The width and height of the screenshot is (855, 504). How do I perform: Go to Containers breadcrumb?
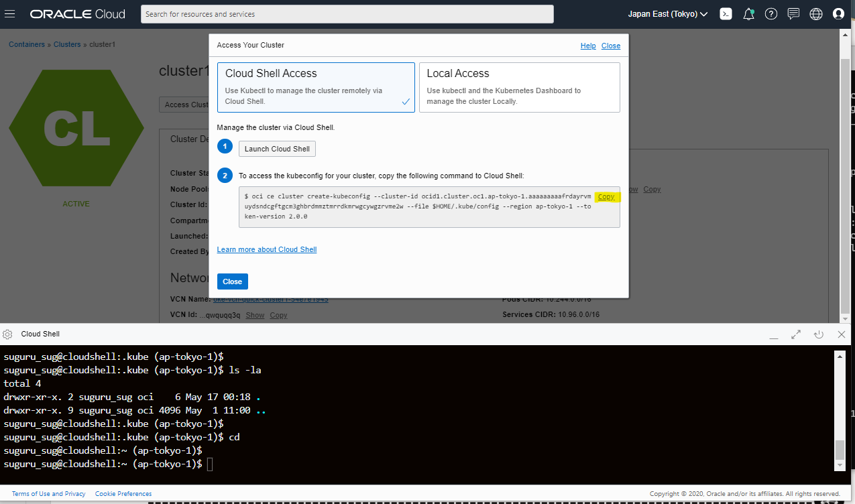pos(27,44)
